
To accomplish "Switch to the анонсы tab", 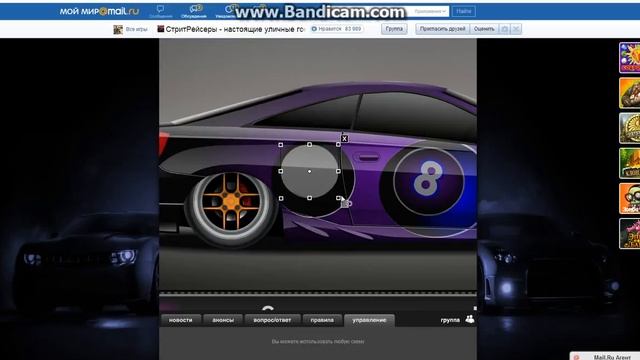I will 223,320.
